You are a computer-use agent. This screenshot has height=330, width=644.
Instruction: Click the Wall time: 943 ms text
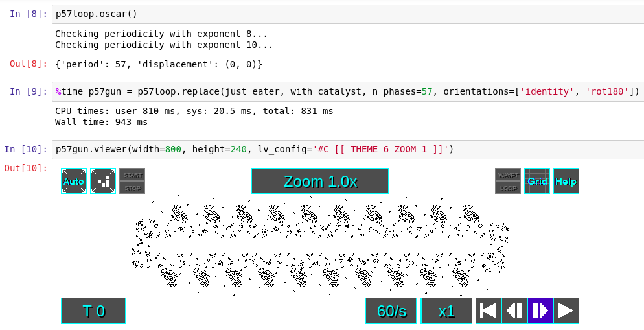102,122
